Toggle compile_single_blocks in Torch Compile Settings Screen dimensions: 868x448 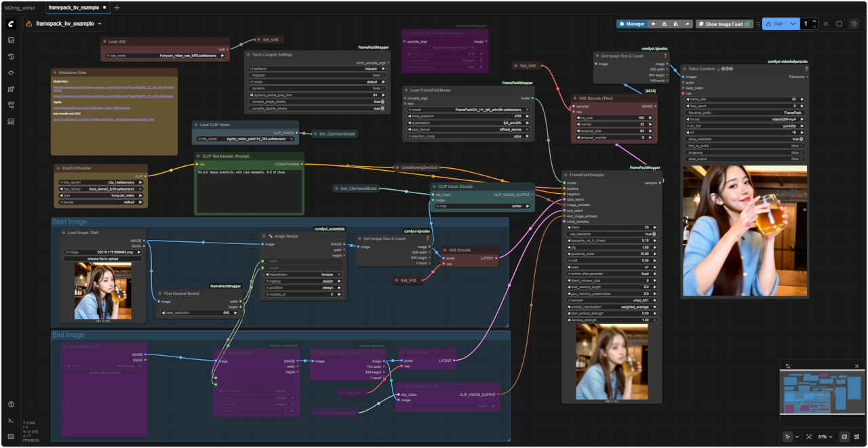(382, 102)
